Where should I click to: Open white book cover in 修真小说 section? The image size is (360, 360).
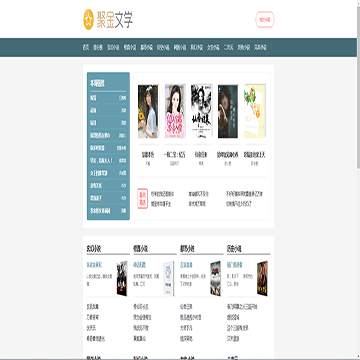click(169, 279)
